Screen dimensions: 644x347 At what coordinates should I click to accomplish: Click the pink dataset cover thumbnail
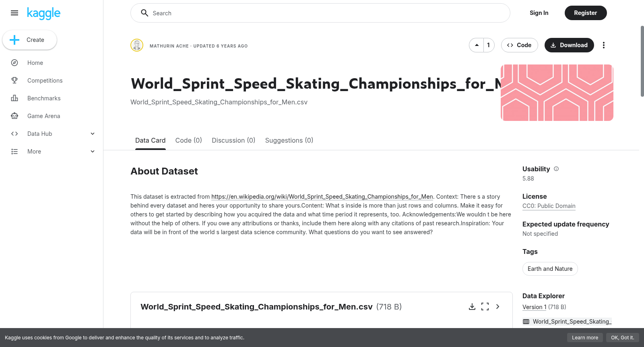point(557,93)
